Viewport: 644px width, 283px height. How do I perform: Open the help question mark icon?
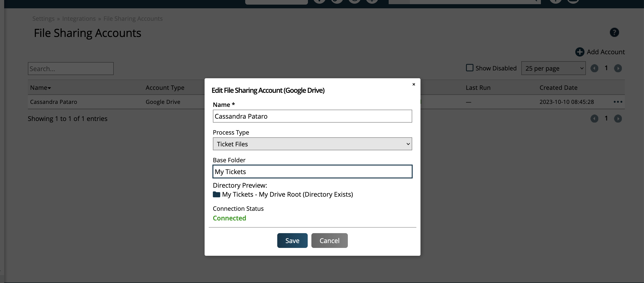[x=614, y=32]
